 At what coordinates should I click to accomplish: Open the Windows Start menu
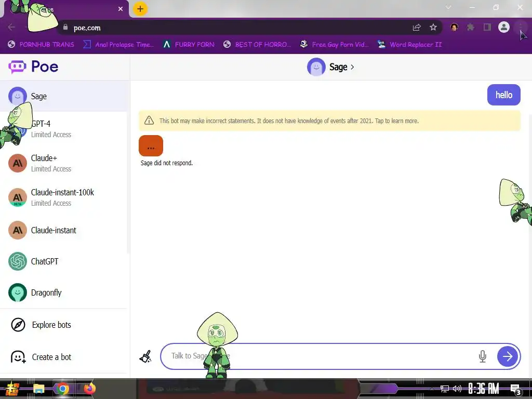12,389
